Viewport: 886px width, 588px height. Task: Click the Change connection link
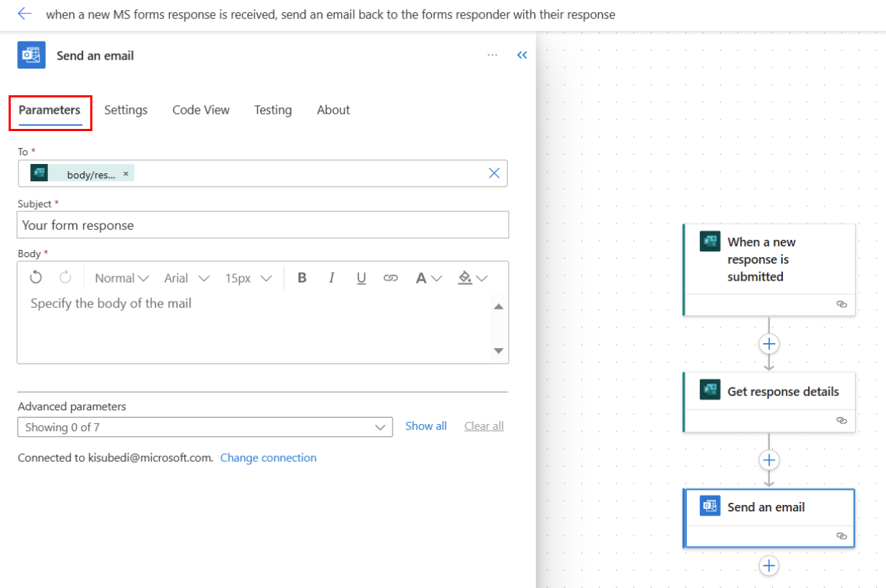269,458
